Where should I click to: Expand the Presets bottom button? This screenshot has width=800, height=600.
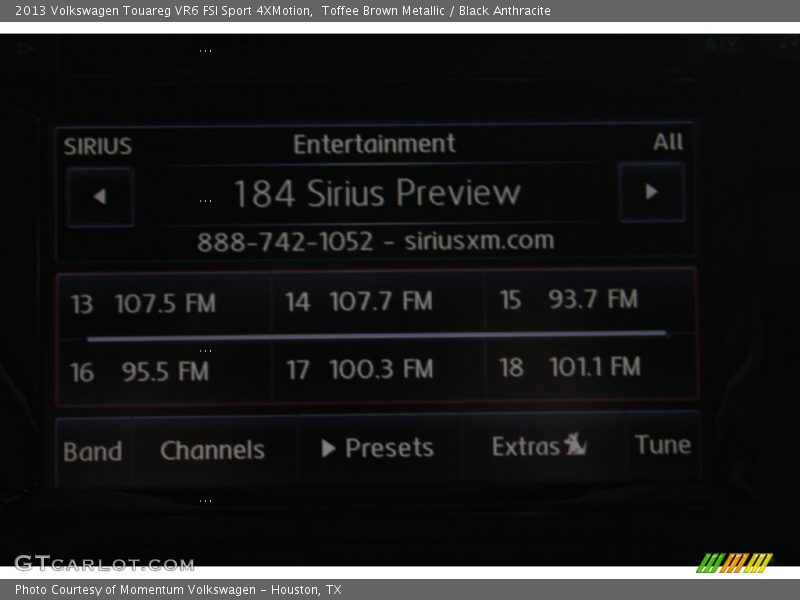coord(378,448)
